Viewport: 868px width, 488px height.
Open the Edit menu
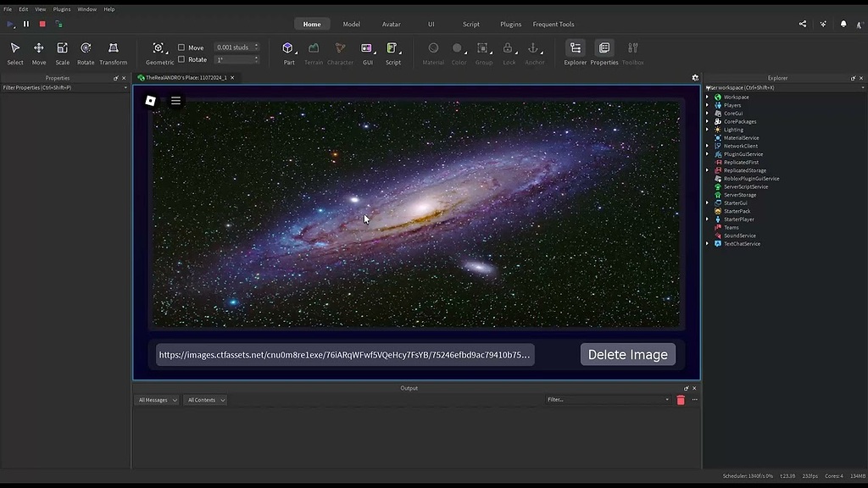(23, 8)
